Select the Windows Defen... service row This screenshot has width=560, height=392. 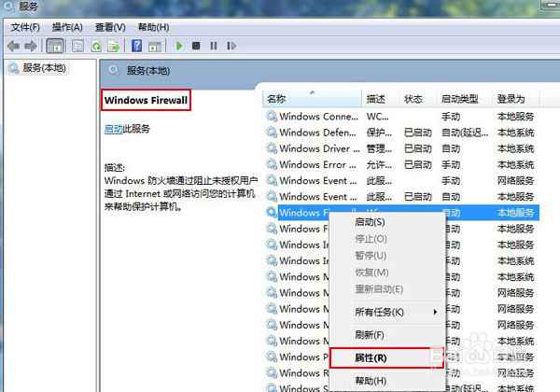(401, 133)
